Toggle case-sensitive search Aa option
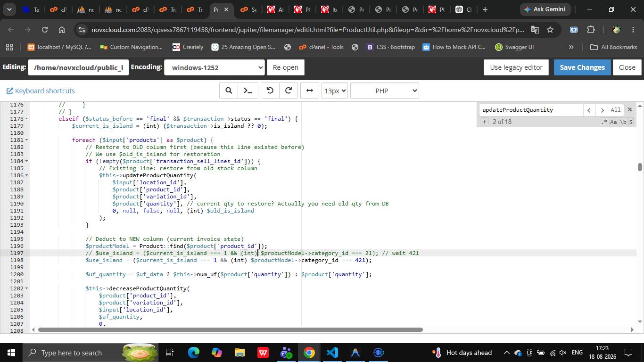644x362 pixels. tap(613, 122)
